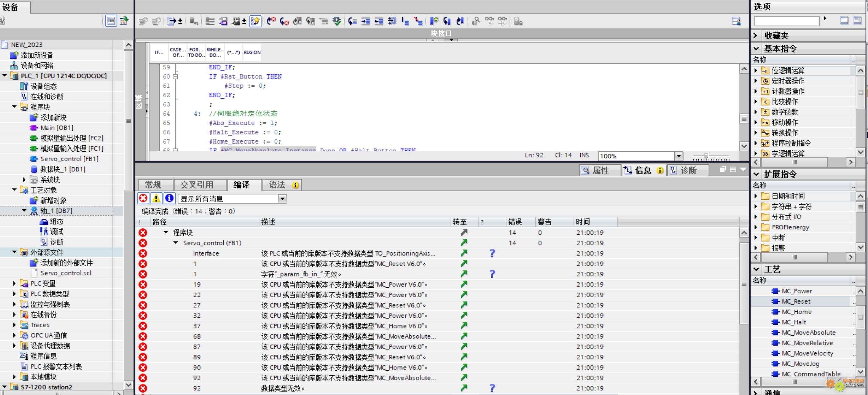This screenshot has width=868, height=395.
Task: Set a bookmark with the bookmark star icon
Action: pos(434,22)
